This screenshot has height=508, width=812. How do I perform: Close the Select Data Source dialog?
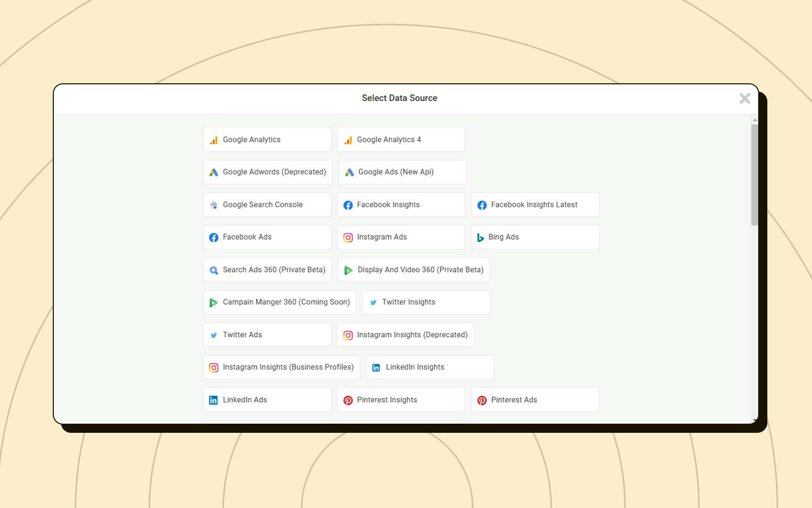745,99
